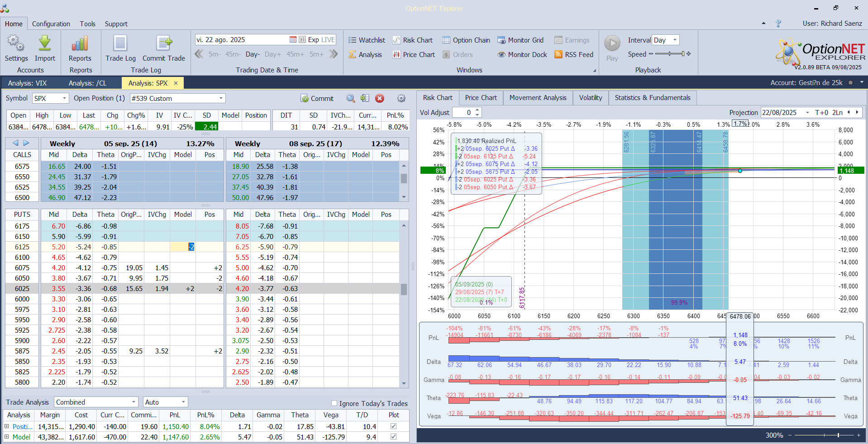Screen dimensions: 868x444
Task: Open the Auto dropdown
Action: [x=183, y=402]
